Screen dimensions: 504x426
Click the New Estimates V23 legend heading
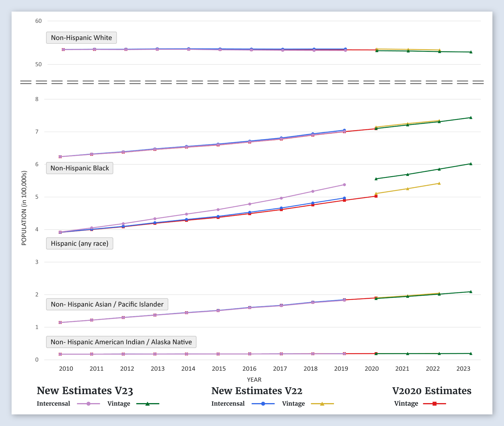85,391
